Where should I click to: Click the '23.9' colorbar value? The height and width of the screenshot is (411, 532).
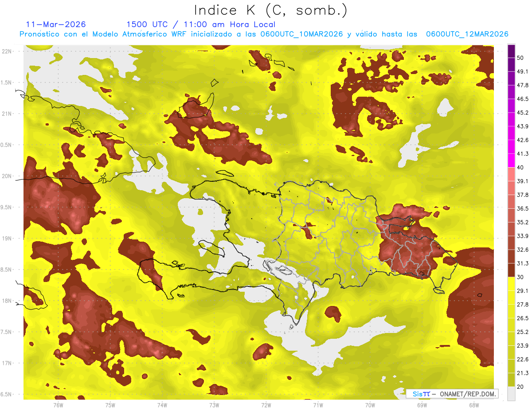[523, 346]
